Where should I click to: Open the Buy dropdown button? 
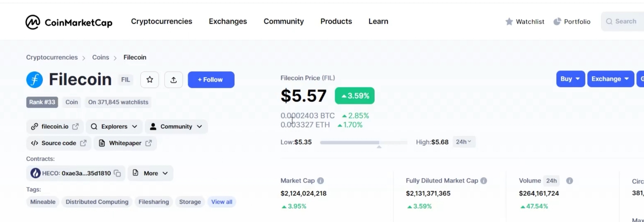point(570,79)
